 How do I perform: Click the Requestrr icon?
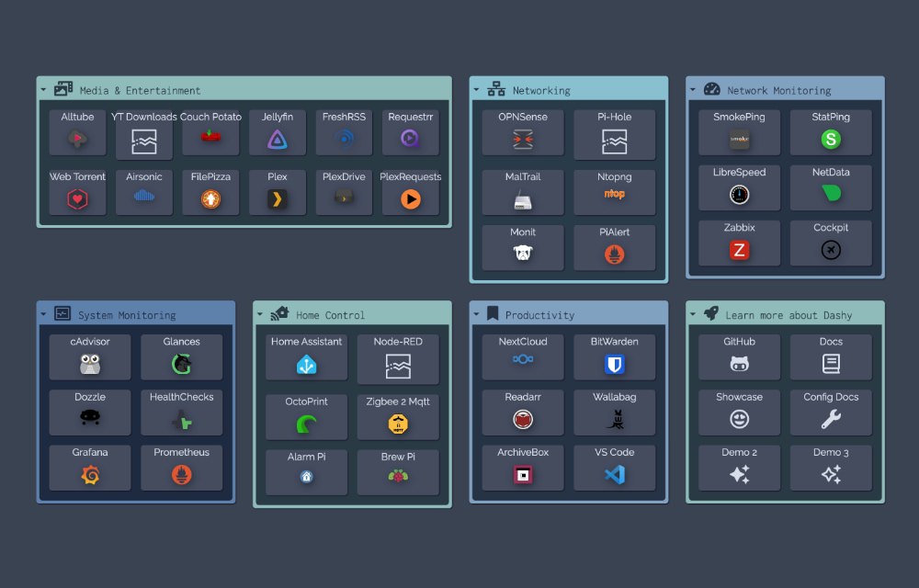tap(410, 139)
